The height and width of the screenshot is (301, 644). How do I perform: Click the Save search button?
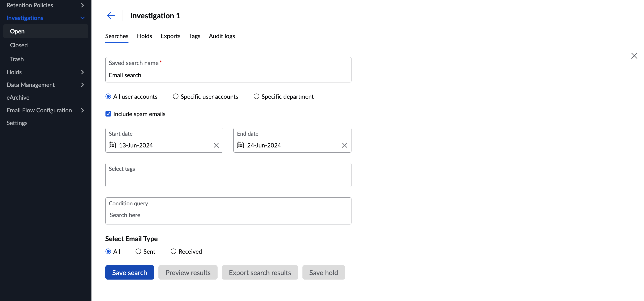click(129, 272)
